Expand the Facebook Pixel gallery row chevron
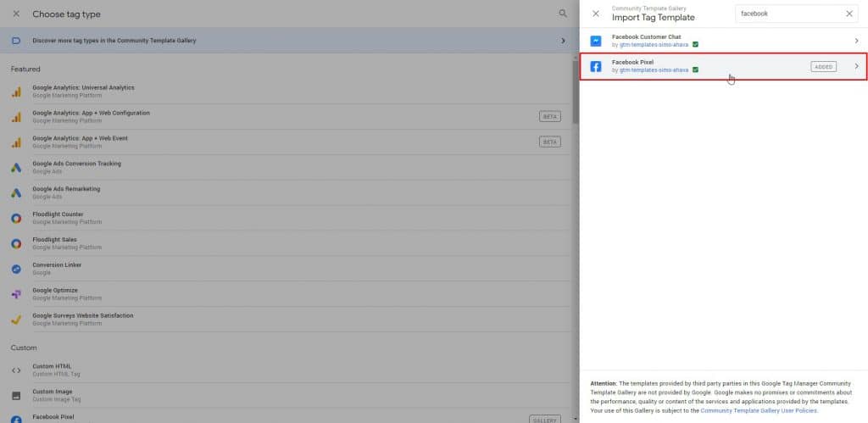The height and width of the screenshot is (423, 868). click(856, 66)
